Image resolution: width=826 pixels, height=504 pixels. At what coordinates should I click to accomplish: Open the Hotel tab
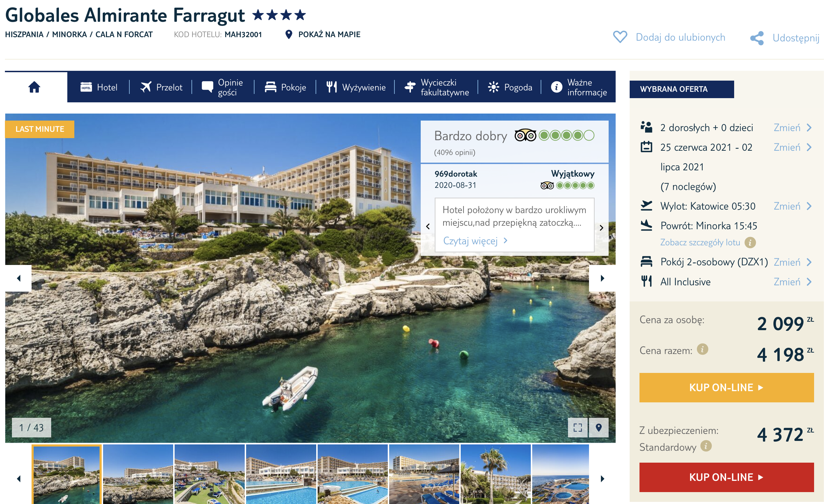coord(99,87)
